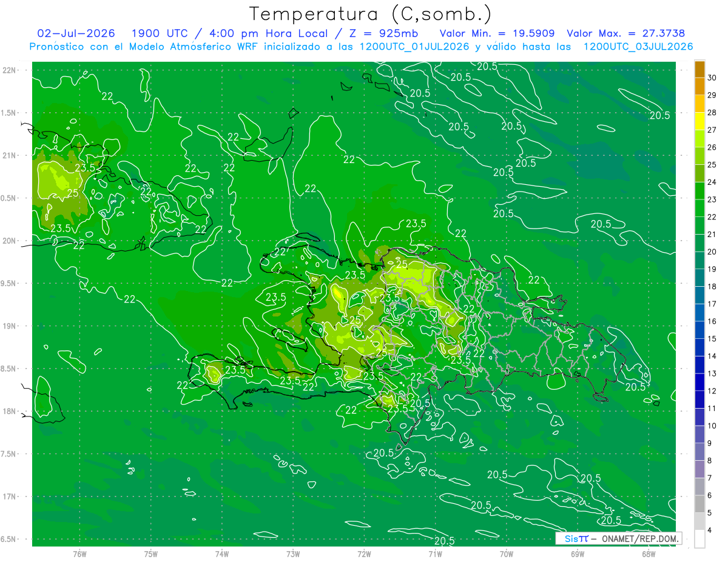Viewport: 728px width, 562px height.
Task: Click the legend scale value '26'
Action: [712, 147]
